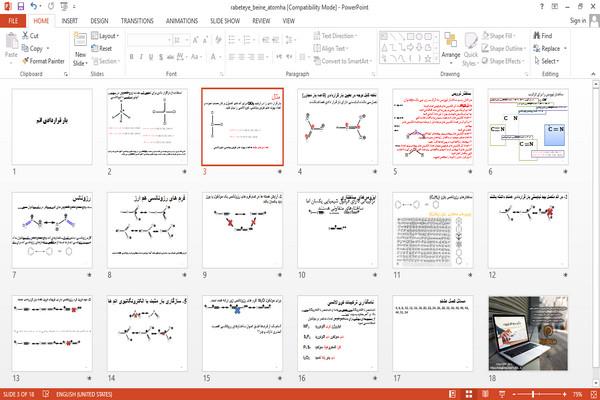Click the zoom out minus button
The width and height of the screenshot is (600, 400).
coord(515,394)
